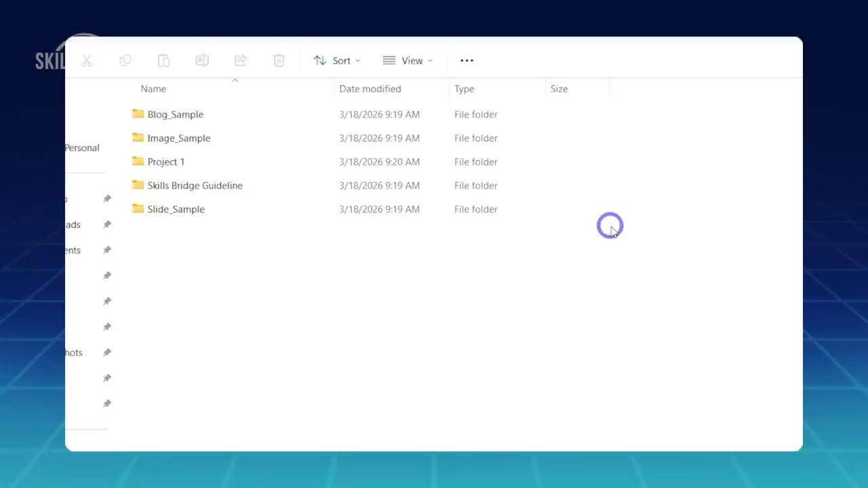Select the Personal item in the sidebar

[82, 148]
